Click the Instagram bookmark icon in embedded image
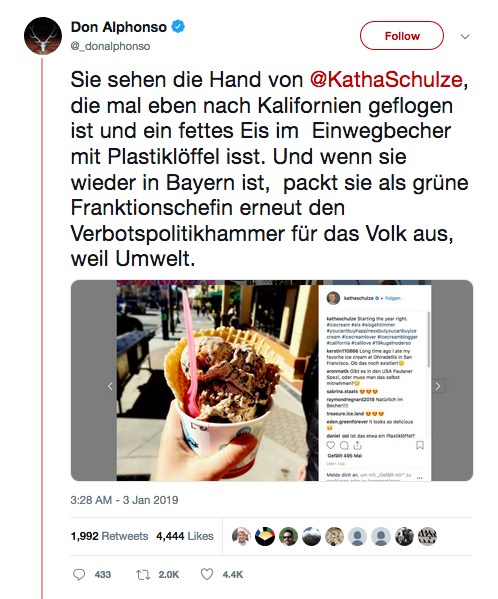This screenshot has height=599, width=498. [x=420, y=445]
